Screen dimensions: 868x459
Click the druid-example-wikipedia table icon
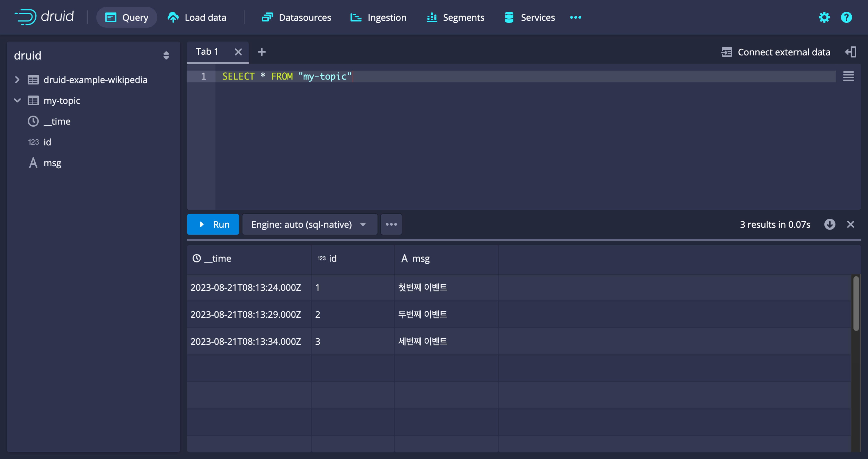pos(33,79)
